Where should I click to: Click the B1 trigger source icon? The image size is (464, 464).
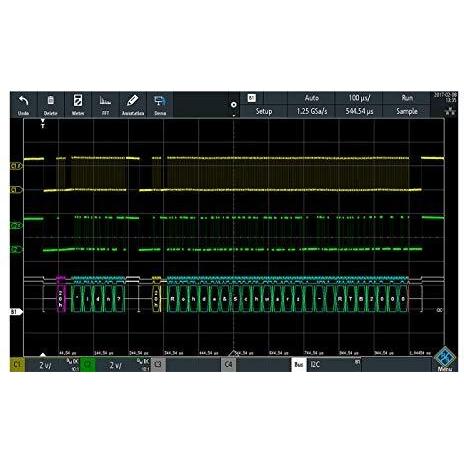[252, 98]
